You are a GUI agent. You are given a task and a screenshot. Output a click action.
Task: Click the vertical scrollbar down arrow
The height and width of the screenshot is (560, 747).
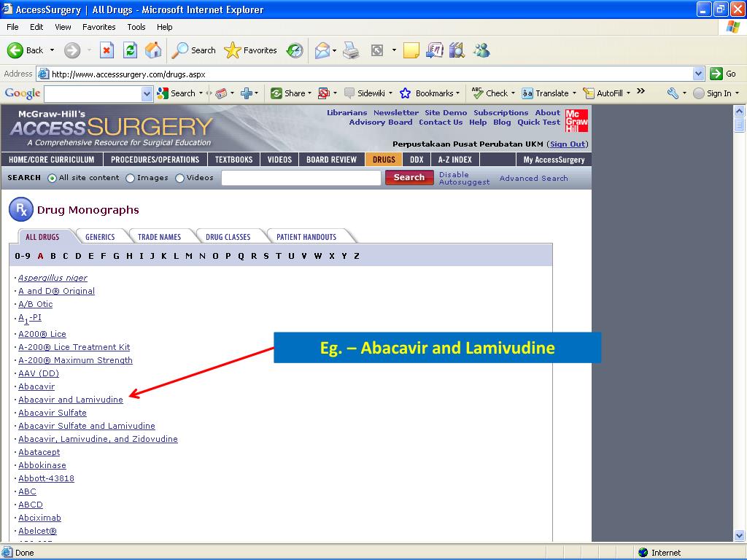coord(740,535)
